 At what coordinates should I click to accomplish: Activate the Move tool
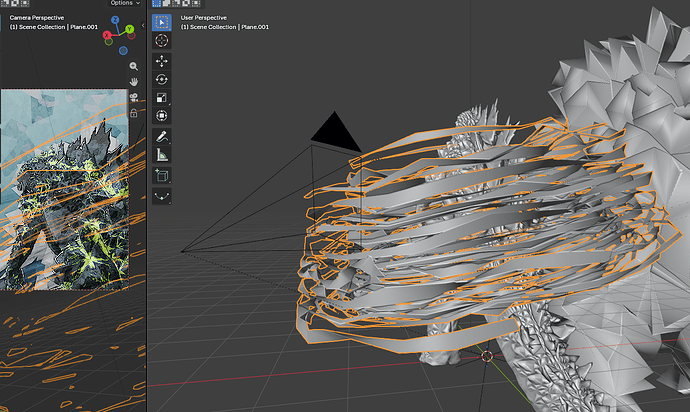coord(161,61)
